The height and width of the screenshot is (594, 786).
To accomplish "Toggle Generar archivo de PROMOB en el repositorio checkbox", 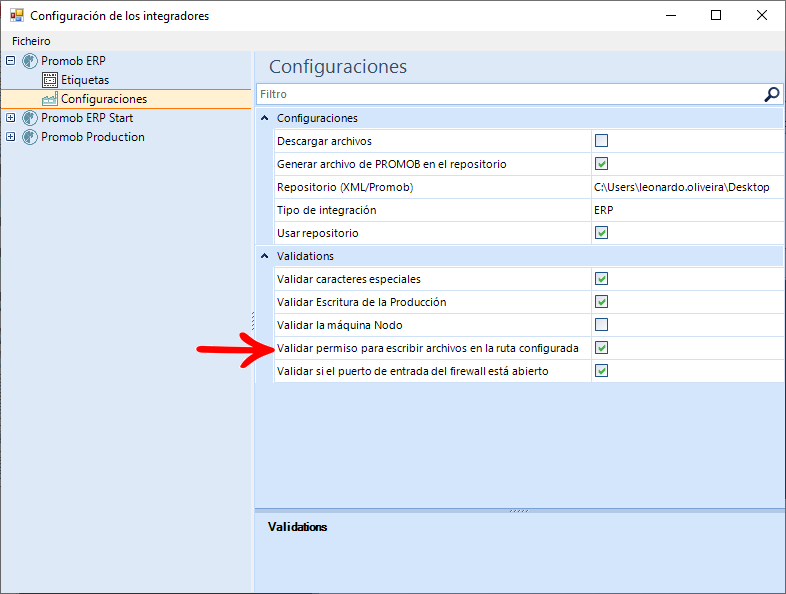I will point(602,163).
